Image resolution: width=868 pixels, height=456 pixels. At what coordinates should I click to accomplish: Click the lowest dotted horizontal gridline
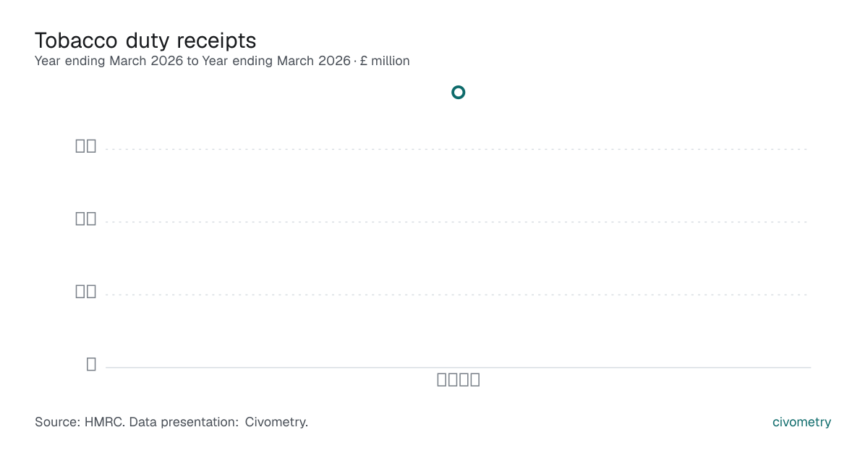[458, 295]
